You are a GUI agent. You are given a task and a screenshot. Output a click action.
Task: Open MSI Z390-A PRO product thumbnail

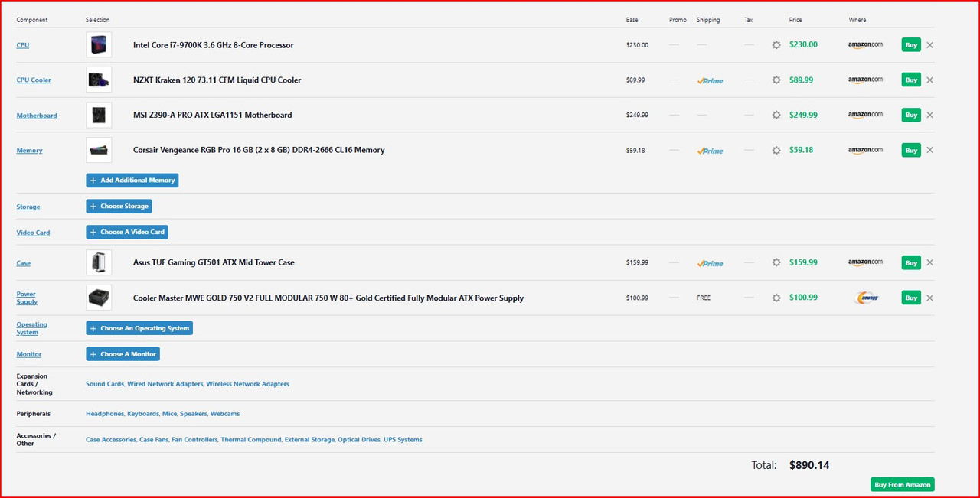(x=99, y=116)
